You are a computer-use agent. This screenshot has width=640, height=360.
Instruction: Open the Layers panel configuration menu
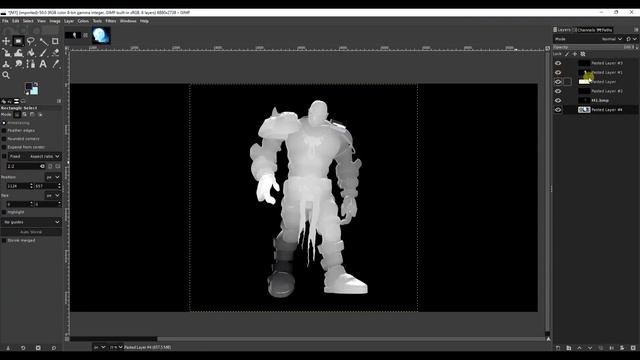point(636,30)
